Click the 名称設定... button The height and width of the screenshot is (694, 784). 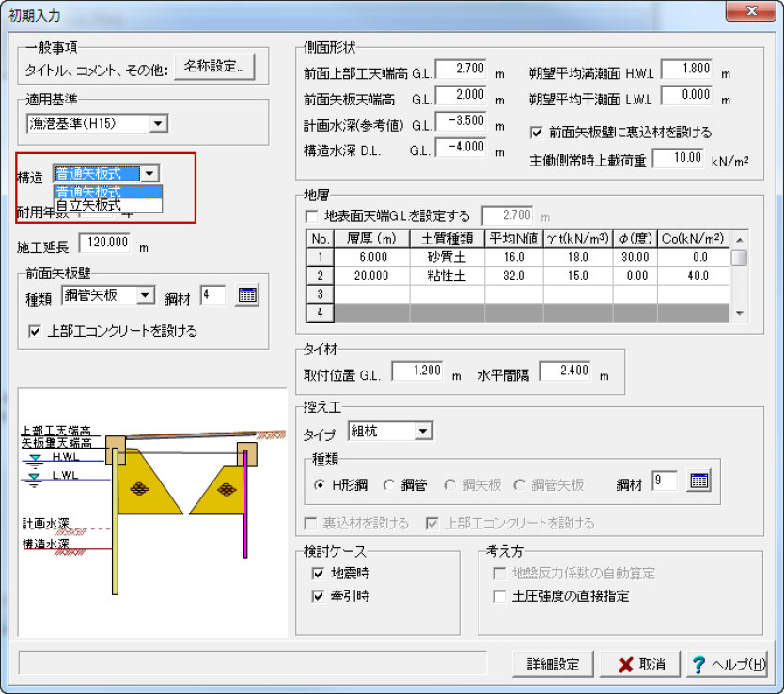point(214,67)
